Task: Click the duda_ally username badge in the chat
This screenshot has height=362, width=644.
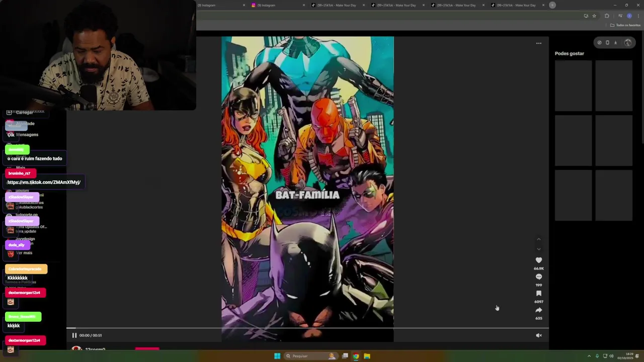Action: point(16,245)
